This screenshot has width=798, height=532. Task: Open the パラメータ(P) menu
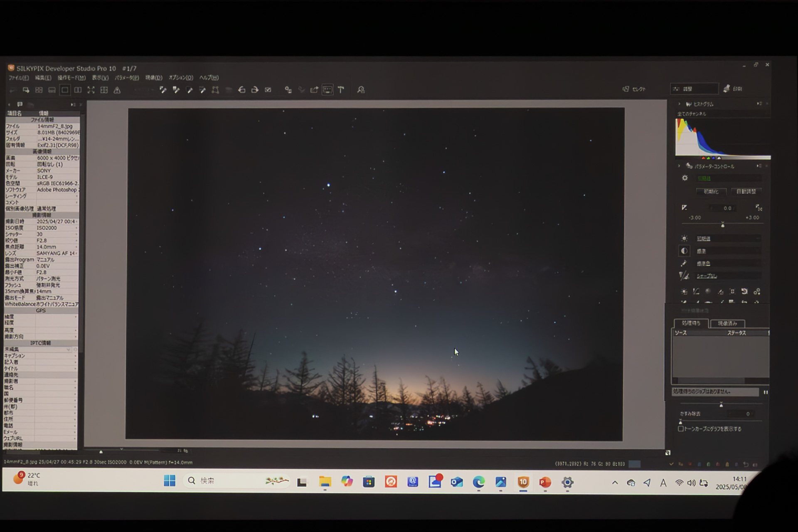[x=127, y=78]
